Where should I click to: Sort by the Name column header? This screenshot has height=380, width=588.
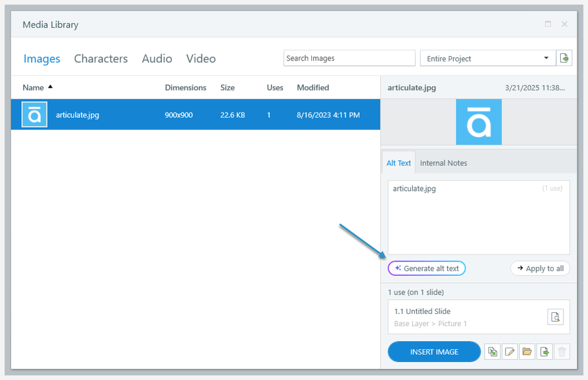tap(33, 88)
